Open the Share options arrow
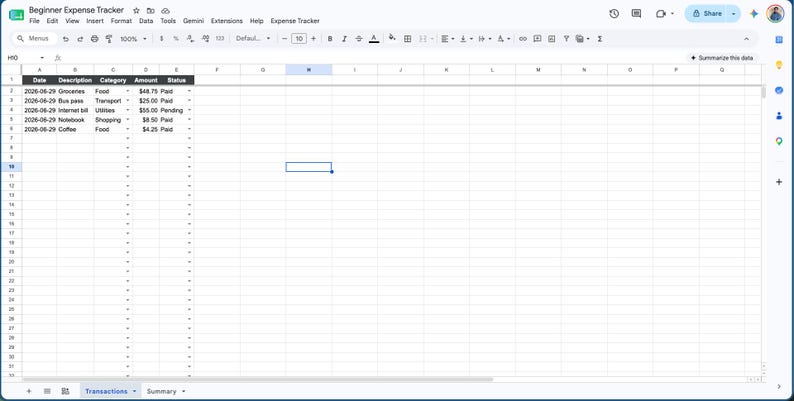This screenshot has width=794, height=401. point(733,14)
